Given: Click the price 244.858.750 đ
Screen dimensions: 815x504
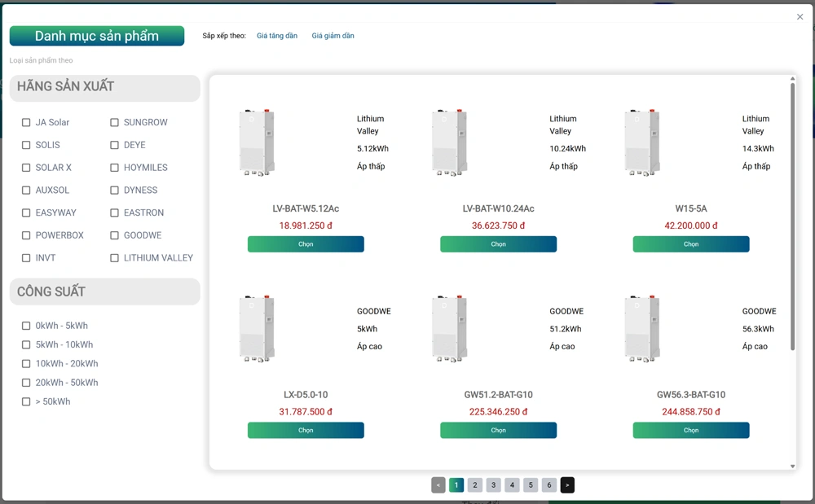Looking at the screenshot, I should tap(691, 412).
